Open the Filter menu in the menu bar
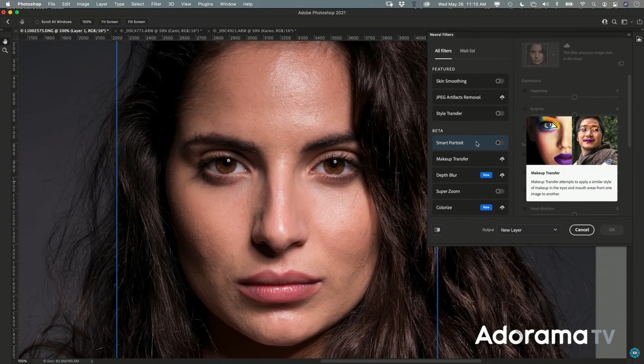The width and height of the screenshot is (644, 364). point(156,4)
